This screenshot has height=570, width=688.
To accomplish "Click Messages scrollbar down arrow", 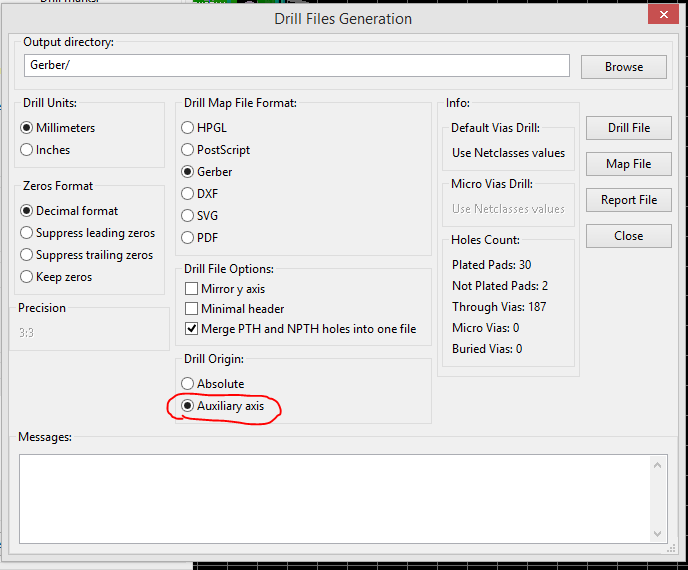I will [x=657, y=533].
